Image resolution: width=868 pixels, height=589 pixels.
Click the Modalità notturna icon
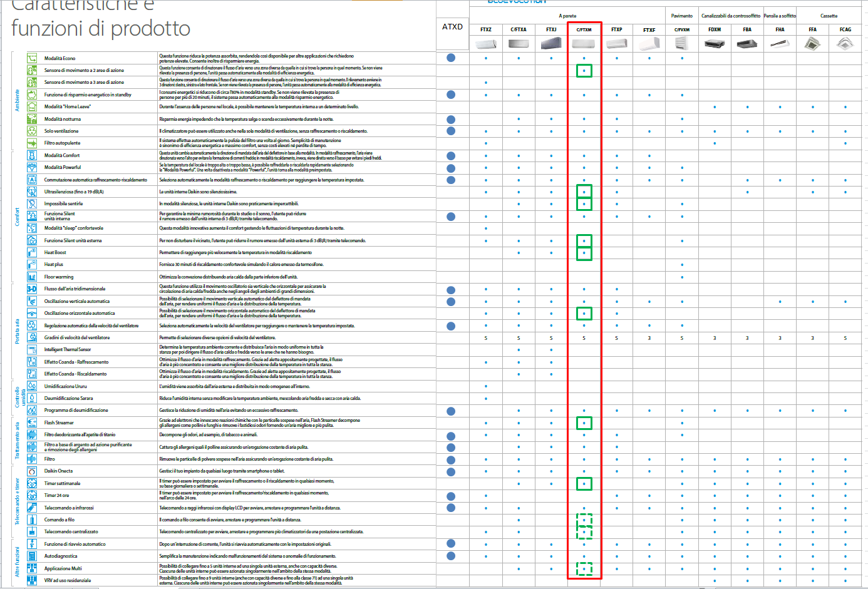tap(32, 119)
